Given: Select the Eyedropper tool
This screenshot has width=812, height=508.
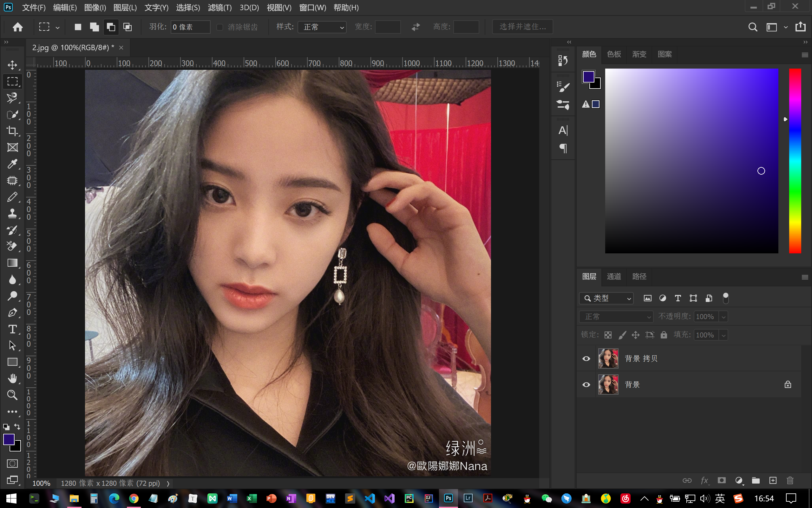Looking at the screenshot, I should coord(12,164).
